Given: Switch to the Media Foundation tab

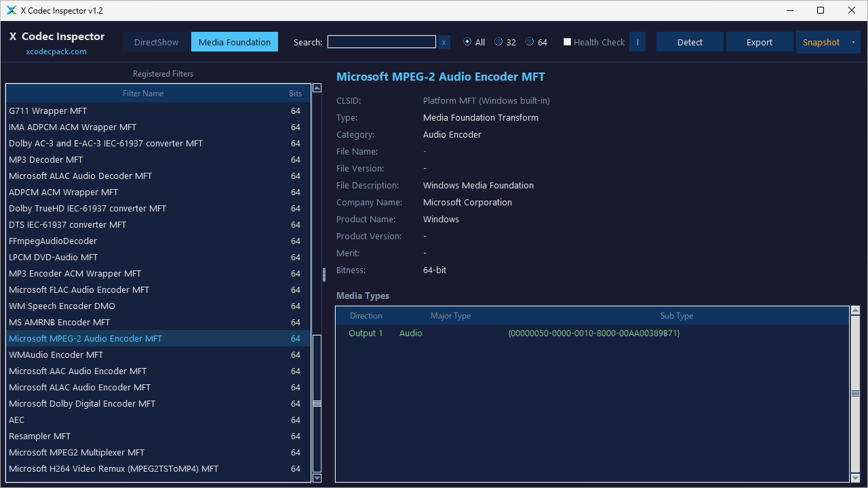Looking at the screenshot, I should click(235, 42).
